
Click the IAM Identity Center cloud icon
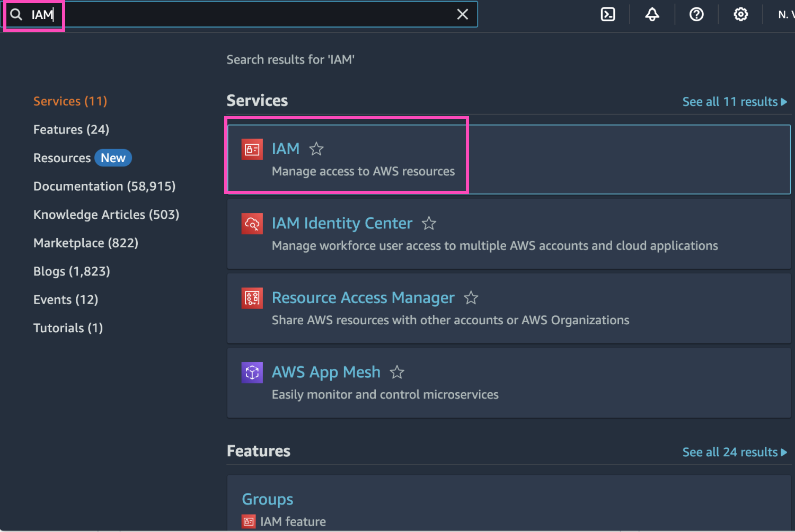pyautogui.click(x=252, y=224)
